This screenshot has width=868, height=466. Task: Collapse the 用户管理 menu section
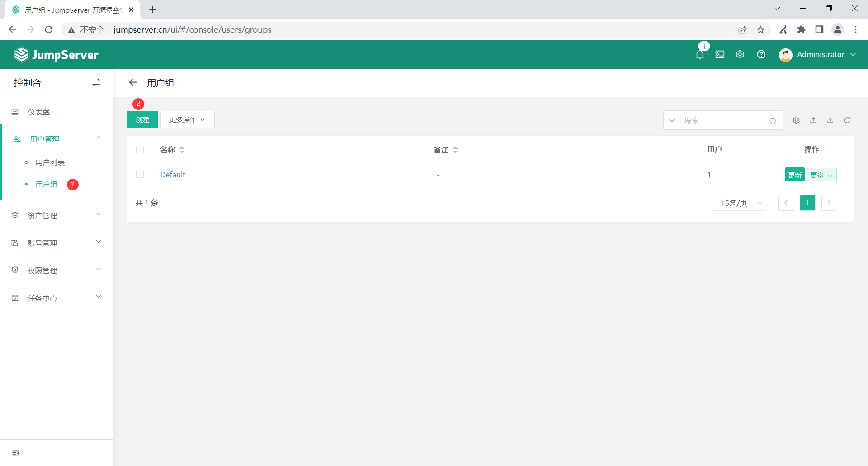(57, 139)
